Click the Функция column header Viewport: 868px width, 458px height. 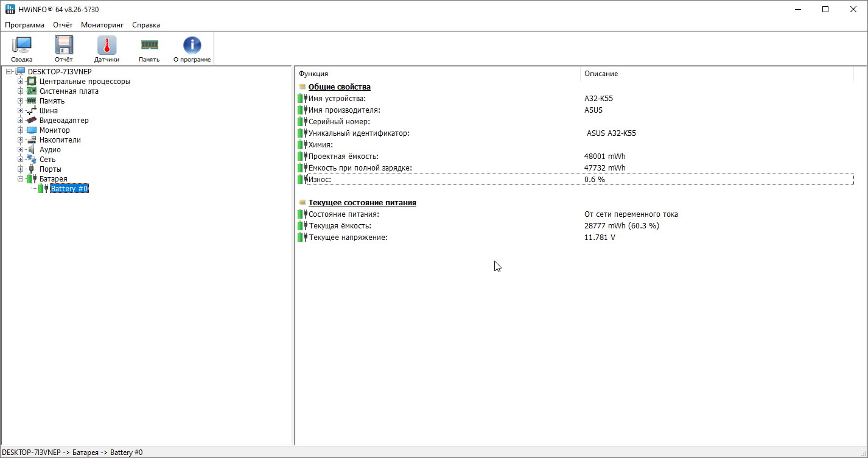coord(437,73)
